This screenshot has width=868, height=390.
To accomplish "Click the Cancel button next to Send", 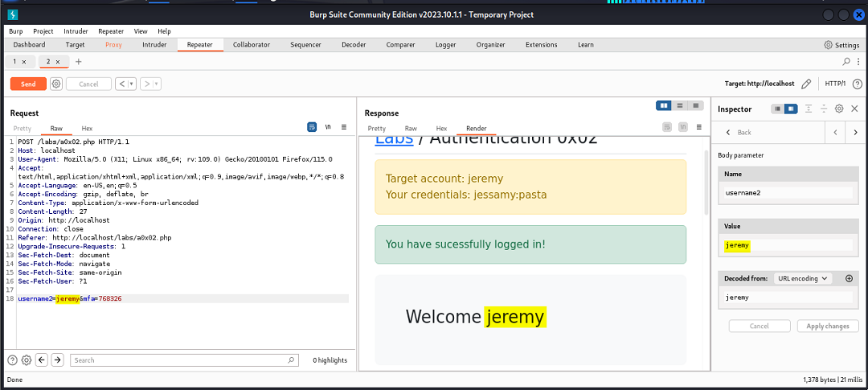I will click(88, 84).
